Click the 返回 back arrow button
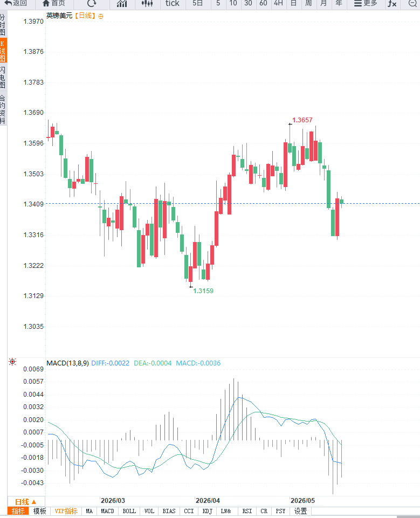 point(16,3)
